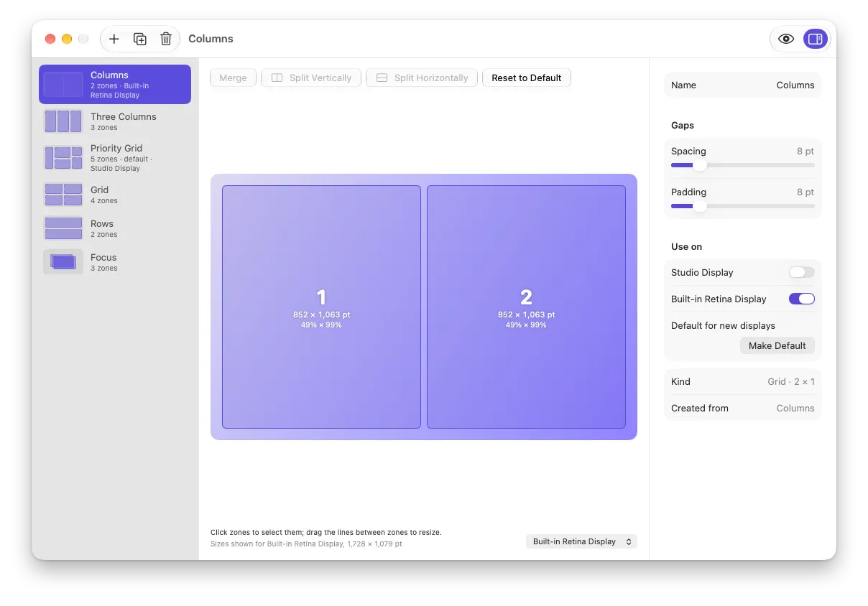868x606 pixels.
Task: Open the Built-in Retina Display dropdown
Action: [581, 541]
